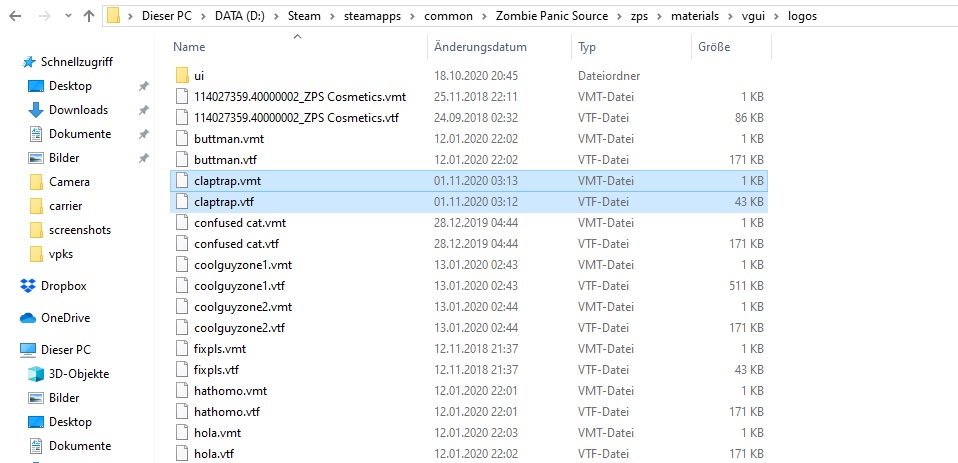Select the vpks folder in the sidebar

tap(64, 254)
